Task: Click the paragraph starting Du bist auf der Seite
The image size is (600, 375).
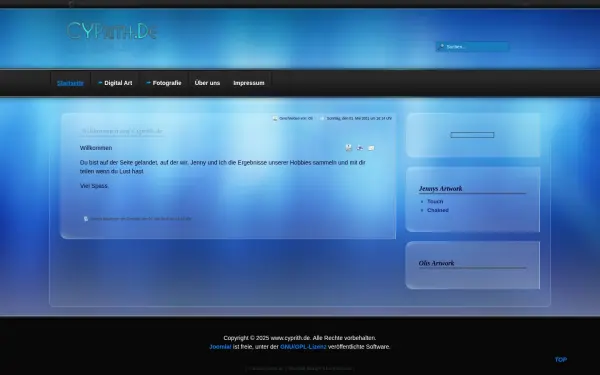Action: 222,167
